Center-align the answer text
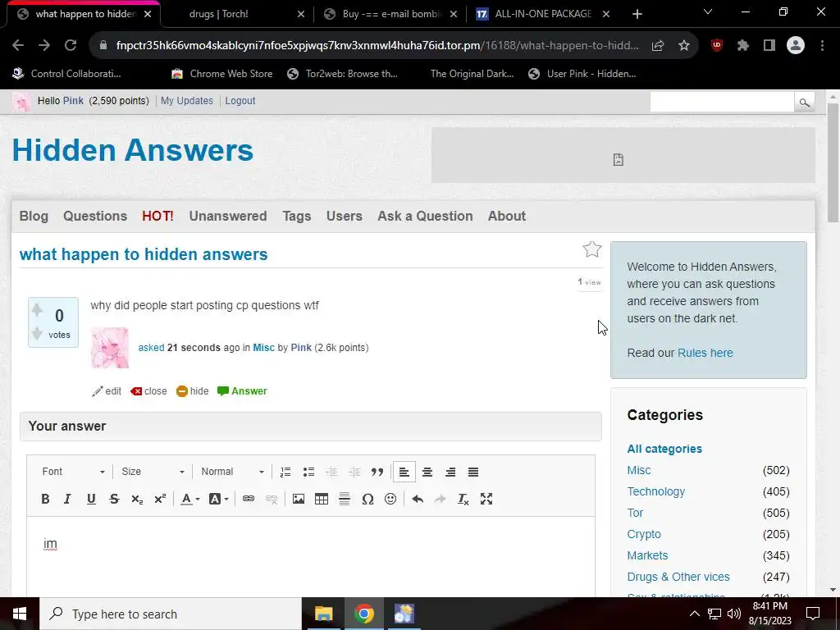The image size is (840, 630). click(x=427, y=472)
